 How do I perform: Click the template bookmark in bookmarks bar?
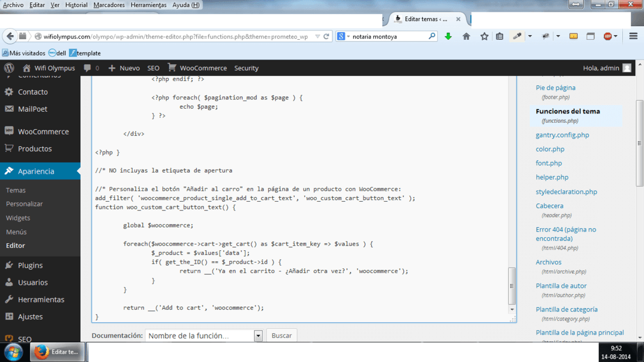85,53
